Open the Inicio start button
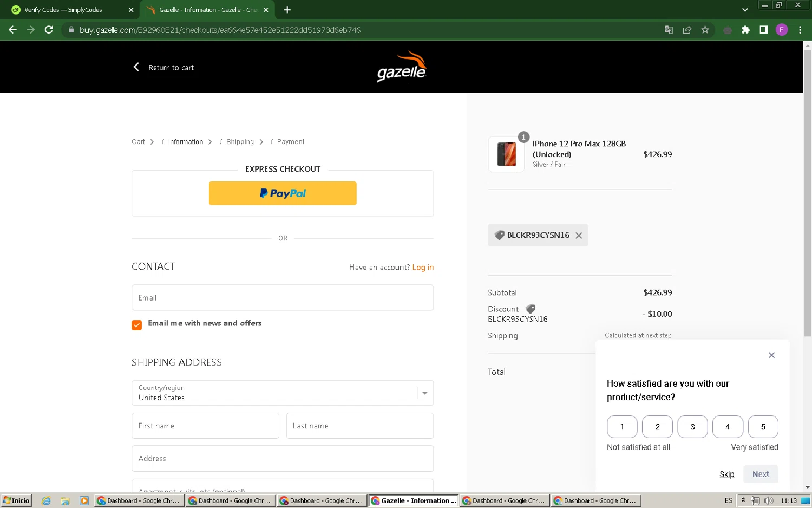Image resolution: width=812 pixels, height=508 pixels. click(16, 501)
